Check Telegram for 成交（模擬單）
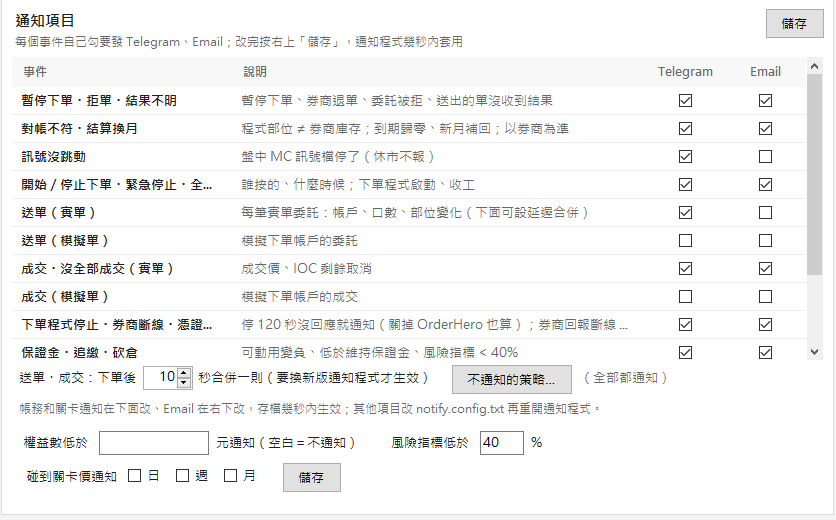836x520 pixels. (685, 297)
